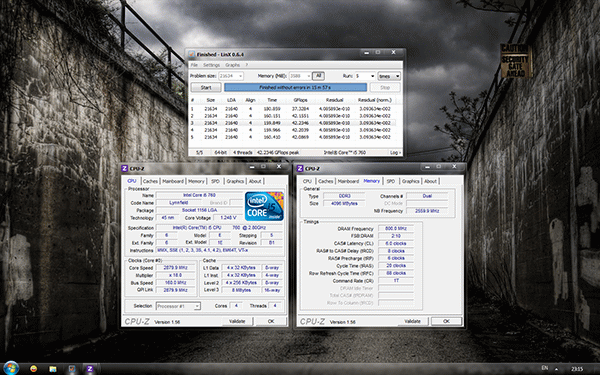
Task: Open the CPU tab in right CPU-Z window
Action: click(x=307, y=181)
